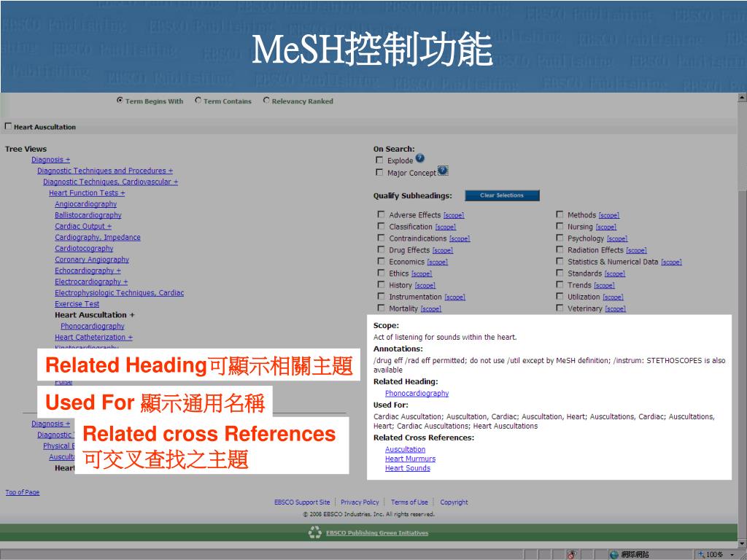Enable the Major Concept checkbox

coord(379,172)
